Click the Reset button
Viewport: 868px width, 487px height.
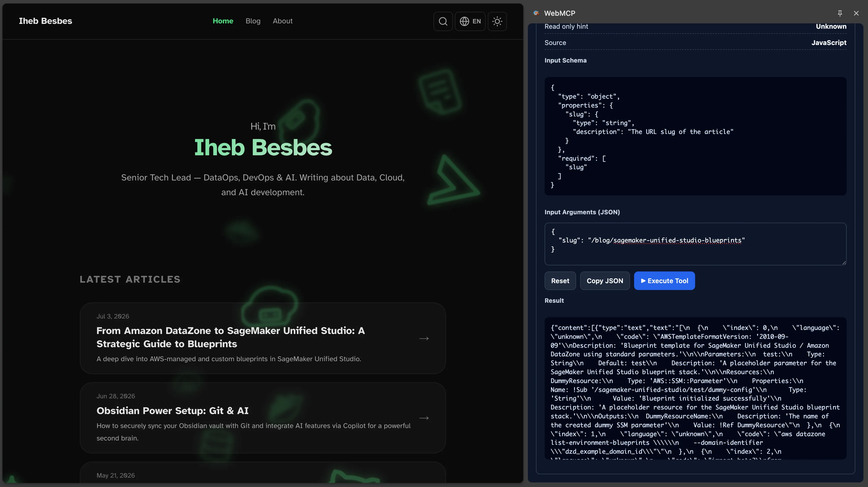click(x=560, y=281)
